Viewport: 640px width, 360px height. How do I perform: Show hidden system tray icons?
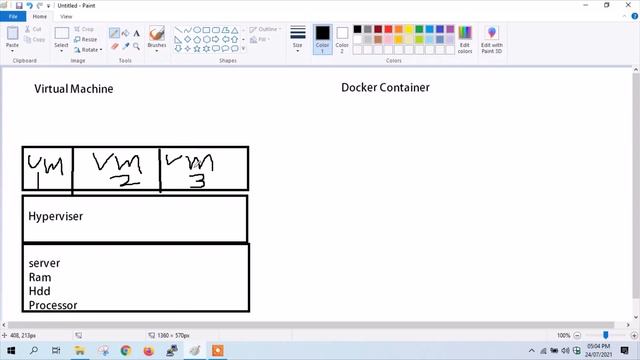(531, 351)
